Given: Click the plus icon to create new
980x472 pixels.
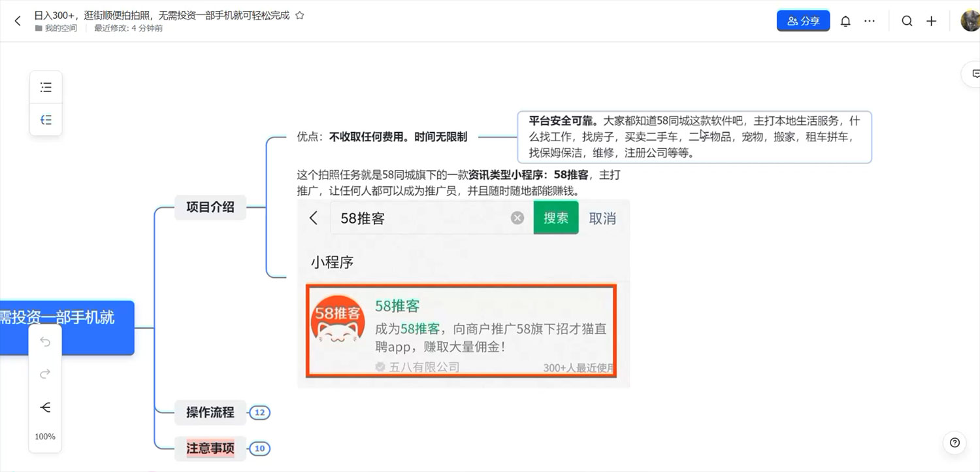Looking at the screenshot, I should pyautogui.click(x=931, y=20).
